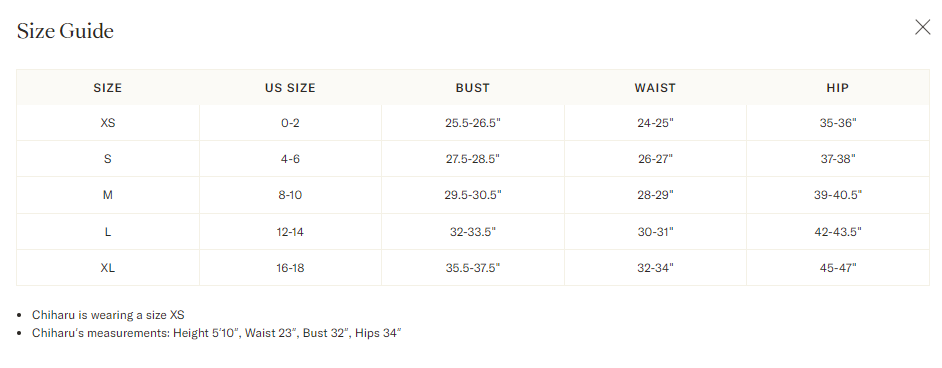Click the Chiharu's measurements text line

click(216, 333)
